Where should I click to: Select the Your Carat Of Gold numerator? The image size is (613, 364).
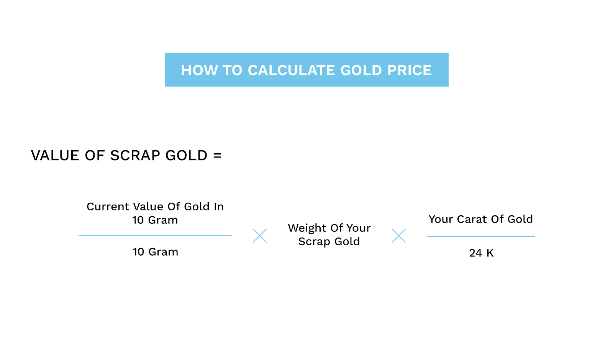tap(480, 219)
